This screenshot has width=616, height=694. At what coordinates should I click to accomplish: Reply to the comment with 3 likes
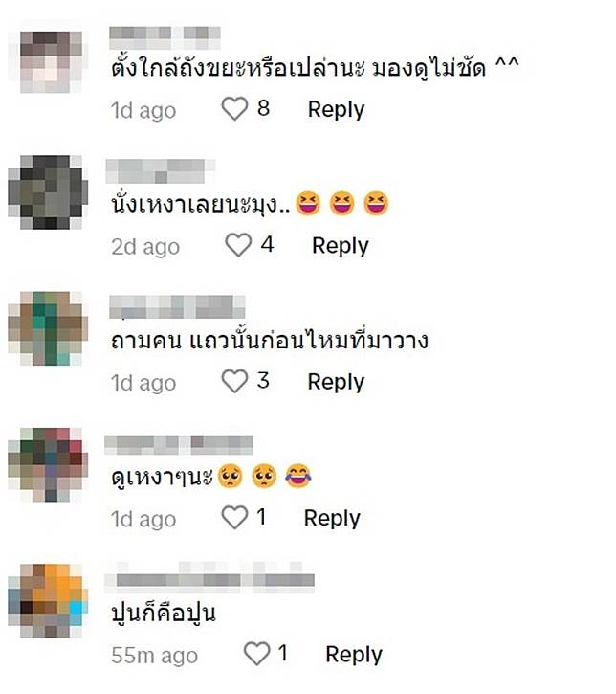(x=336, y=382)
